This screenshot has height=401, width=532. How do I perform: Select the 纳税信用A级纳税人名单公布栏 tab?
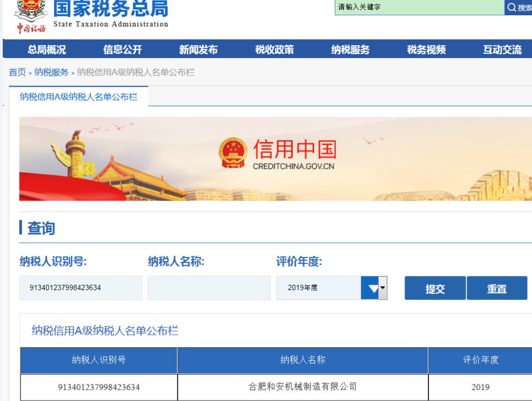(79, 97)
